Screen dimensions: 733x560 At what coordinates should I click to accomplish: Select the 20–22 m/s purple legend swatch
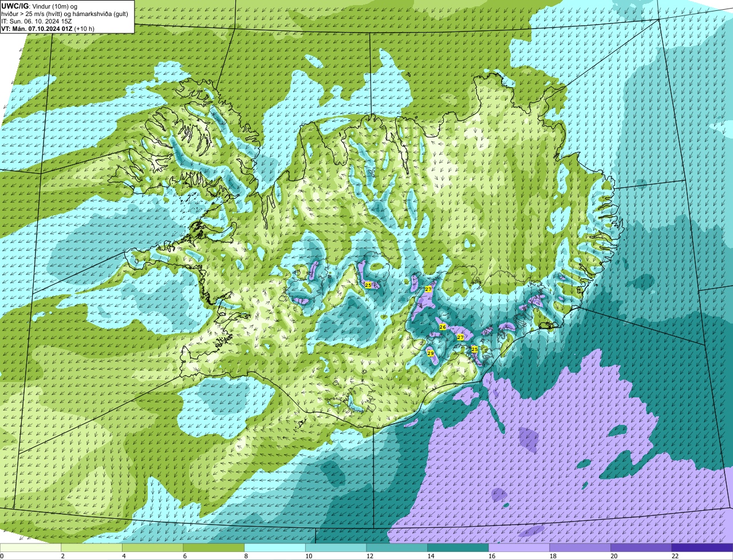(641, 548)
